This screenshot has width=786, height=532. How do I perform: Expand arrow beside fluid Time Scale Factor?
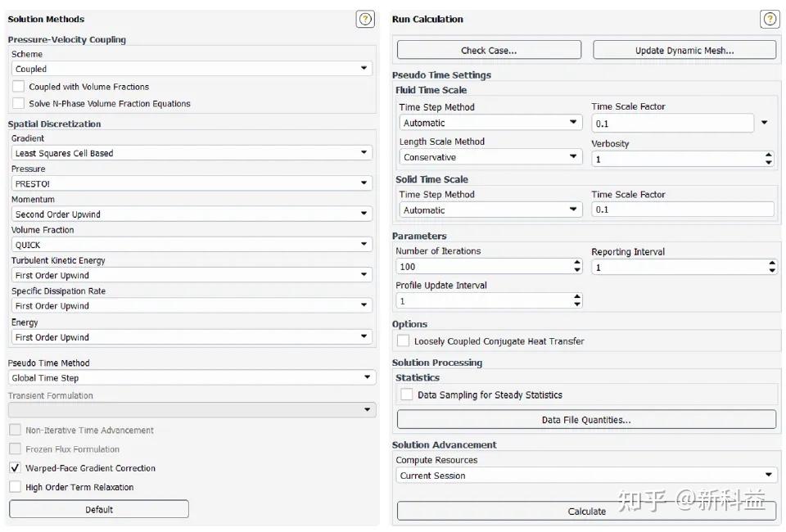pyautogui.click(x=764, y=123)
